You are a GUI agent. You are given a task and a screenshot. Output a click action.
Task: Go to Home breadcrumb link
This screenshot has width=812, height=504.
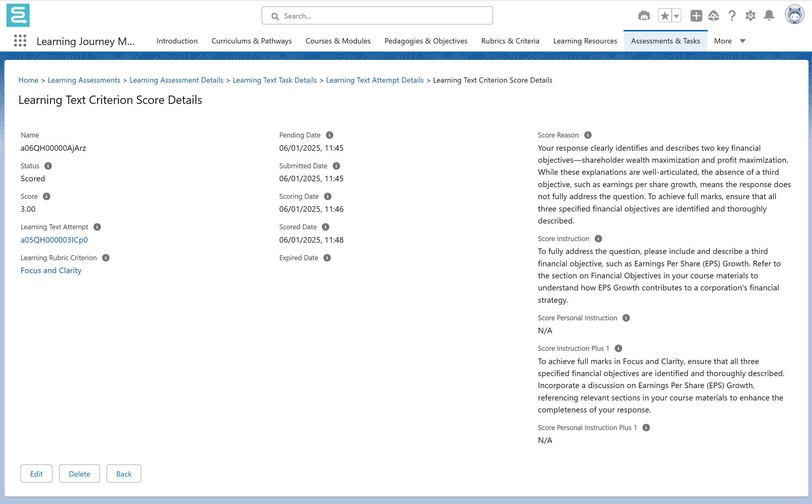[x=28, y=80]
